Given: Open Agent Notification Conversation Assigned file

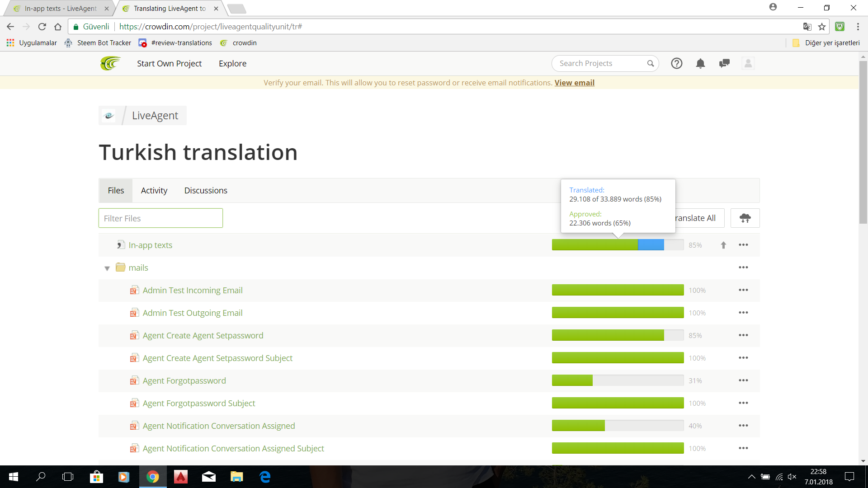Looking at the screenshot, I should pos(219,426).
